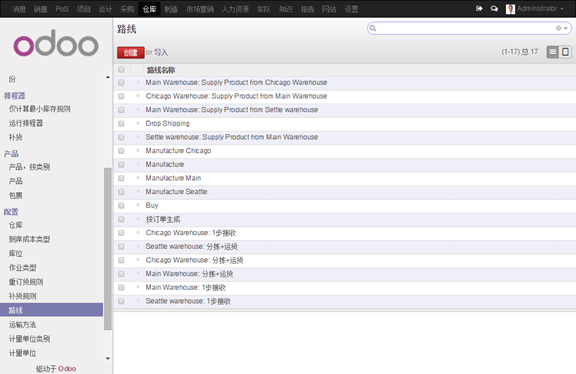This screenshot has width=576, height=374.
Task: Check the Drop Shipping row checkbox
Action: (x=121, y=123)
